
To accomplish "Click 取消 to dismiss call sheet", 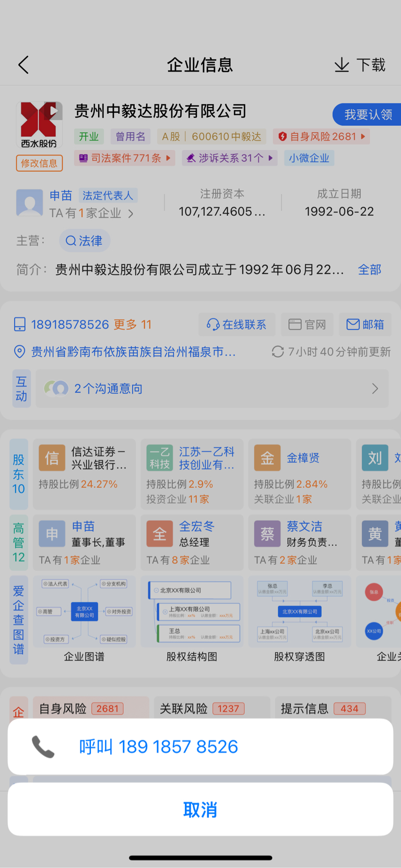I will (x=200, y=810).
